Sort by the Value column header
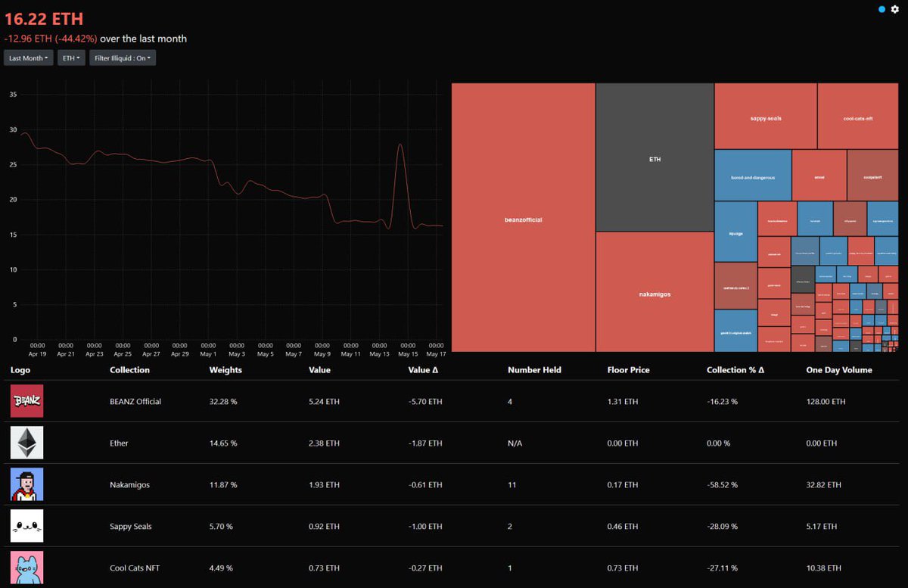Viewport: 908px width, 588px height. (320, 370)
